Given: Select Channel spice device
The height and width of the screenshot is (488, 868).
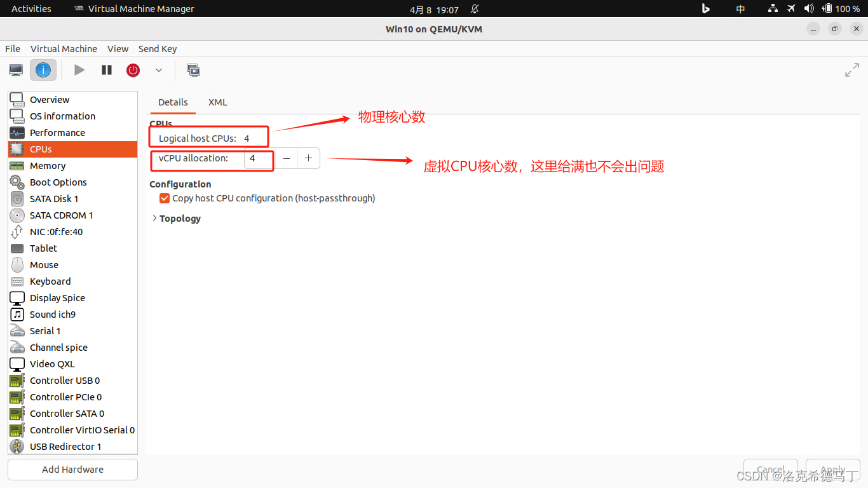Looking at the screenshot, I should 72,348.
